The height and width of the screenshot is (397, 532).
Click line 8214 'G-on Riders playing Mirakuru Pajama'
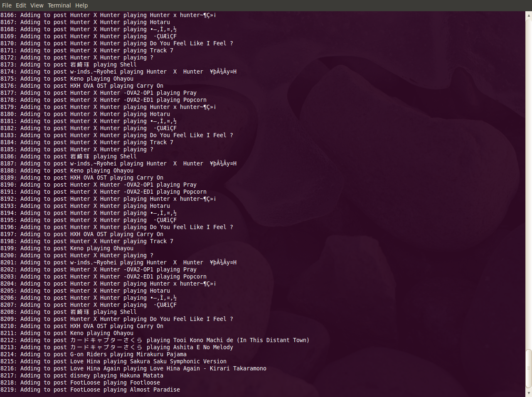tap(128, 355)
